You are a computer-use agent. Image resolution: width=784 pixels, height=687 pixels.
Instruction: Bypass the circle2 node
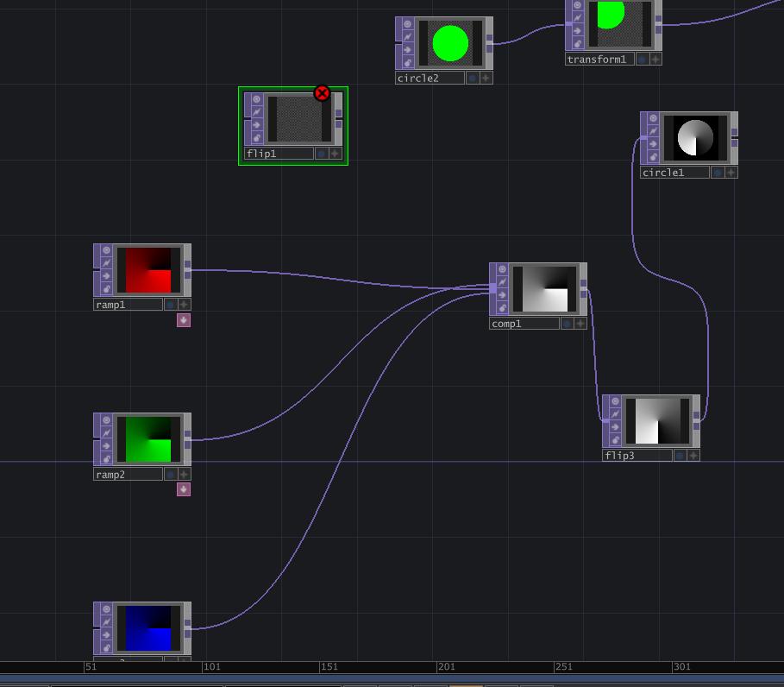407,50
